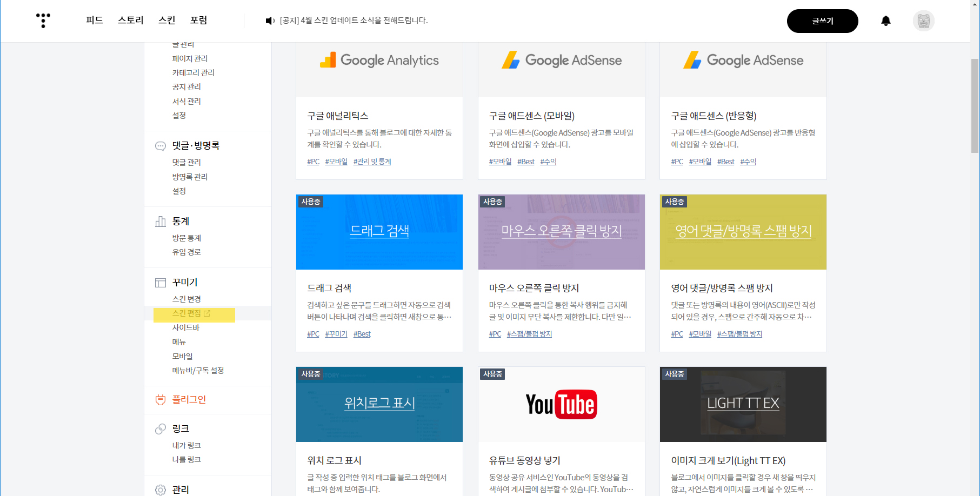
Task: Click the 글쓰기 button
Action: (x=822, y=21)
